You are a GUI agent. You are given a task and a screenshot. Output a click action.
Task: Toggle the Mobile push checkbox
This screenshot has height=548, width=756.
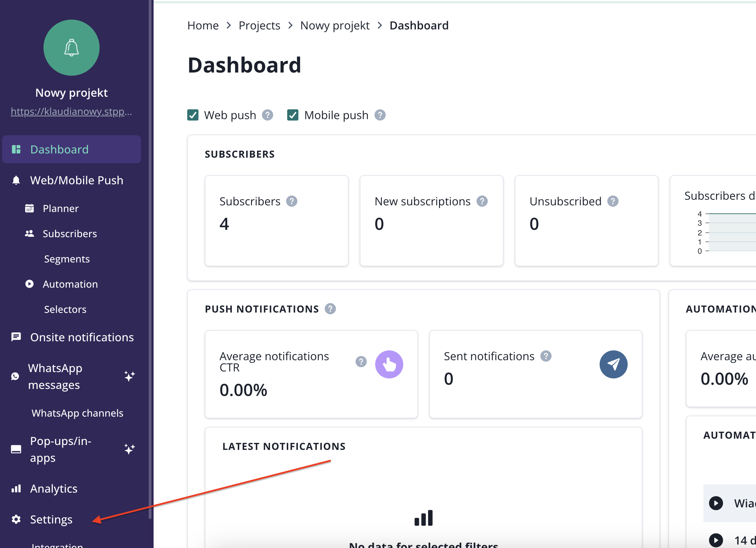click(293, 115)
